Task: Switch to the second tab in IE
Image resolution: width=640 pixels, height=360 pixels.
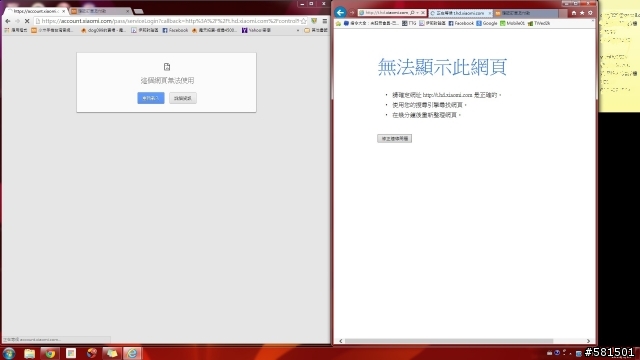Action: (x=526, y=13)
